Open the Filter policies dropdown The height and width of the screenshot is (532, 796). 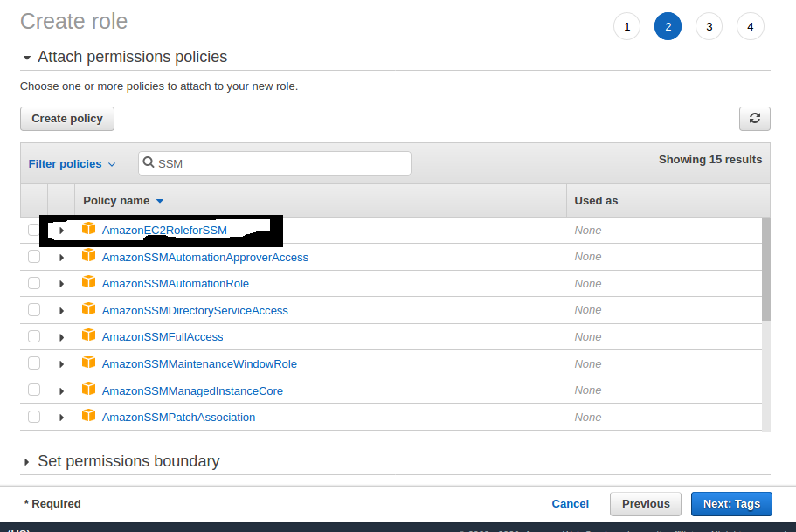[x=73, y=164]
